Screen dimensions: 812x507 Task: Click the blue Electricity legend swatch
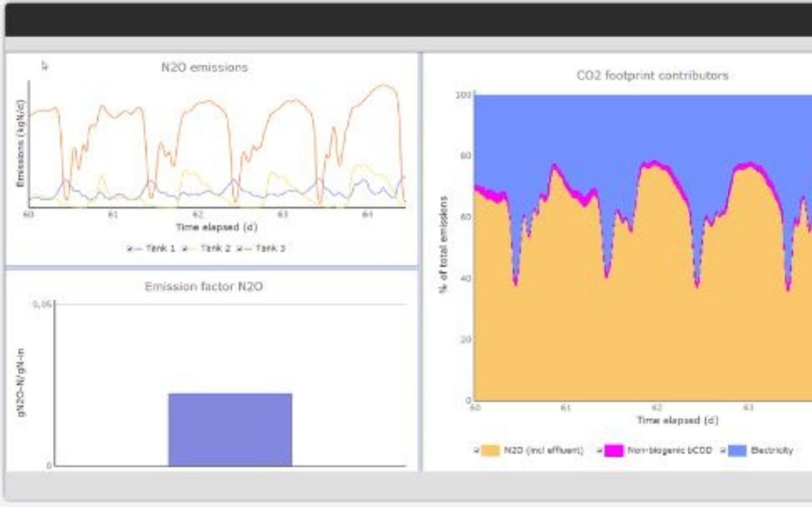coord(737,451)
